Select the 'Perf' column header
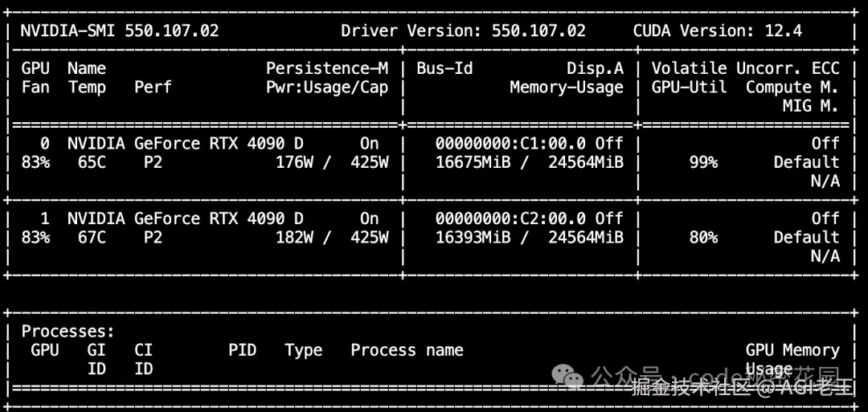 (153, 87)
